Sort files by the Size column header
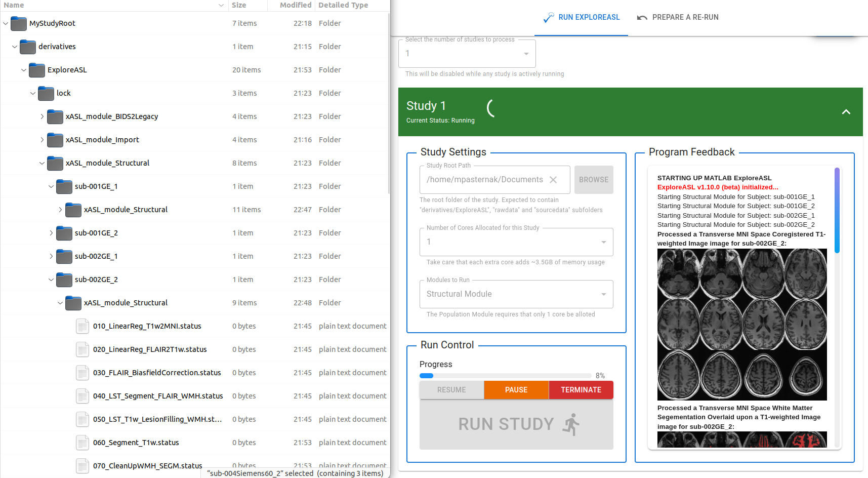 (x=247, y=5)
